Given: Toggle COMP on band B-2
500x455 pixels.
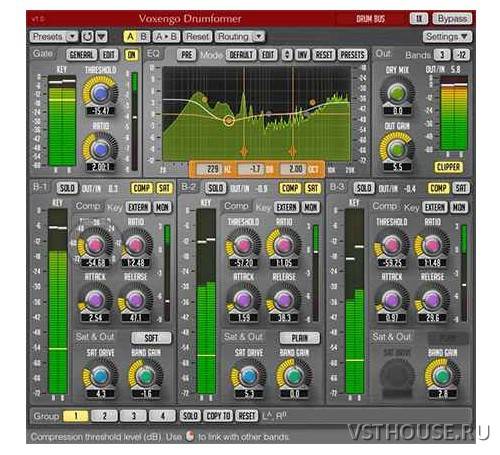Looking at the screenshot, I should coord(290,188).
